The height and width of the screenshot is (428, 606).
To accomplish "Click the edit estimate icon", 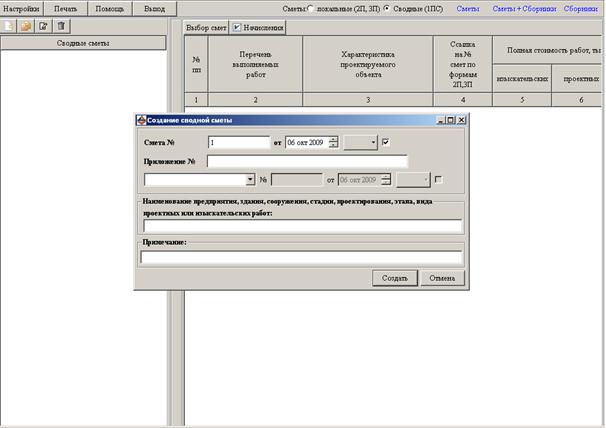I will click(43, 26).
